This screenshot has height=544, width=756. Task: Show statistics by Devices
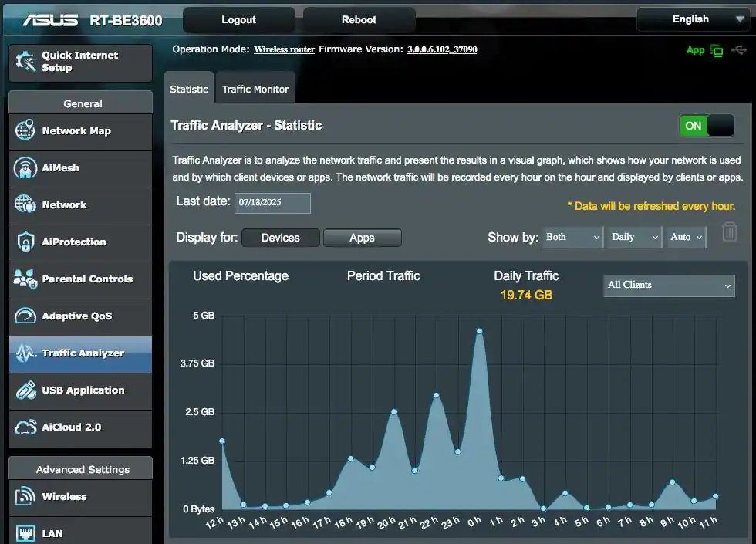click(280, 238)
